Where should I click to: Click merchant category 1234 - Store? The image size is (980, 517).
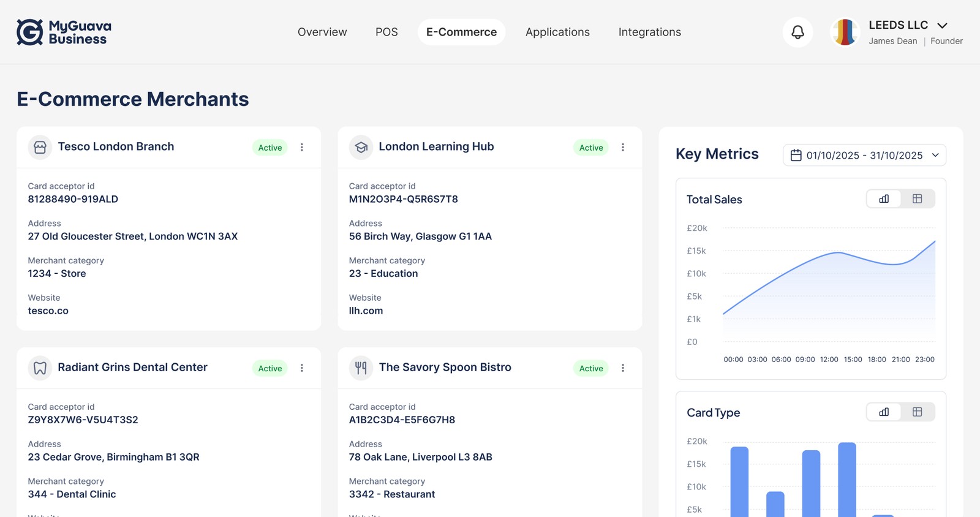(x=57, y=274)
